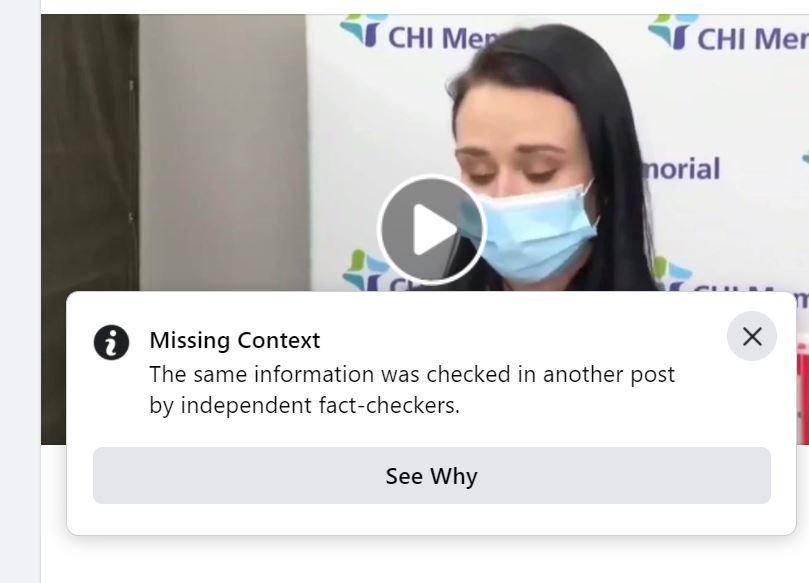Click the 'independent fact-checkers' phrase

click(x=319, y=406)
